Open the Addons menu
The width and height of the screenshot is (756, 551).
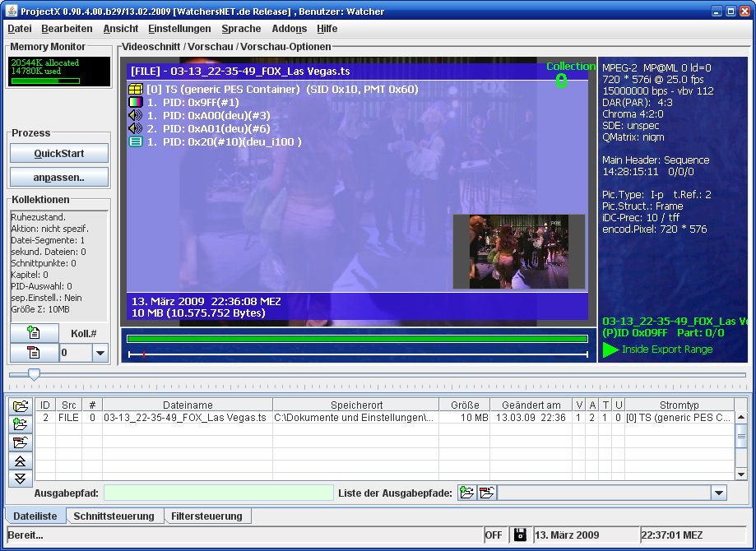290,29
